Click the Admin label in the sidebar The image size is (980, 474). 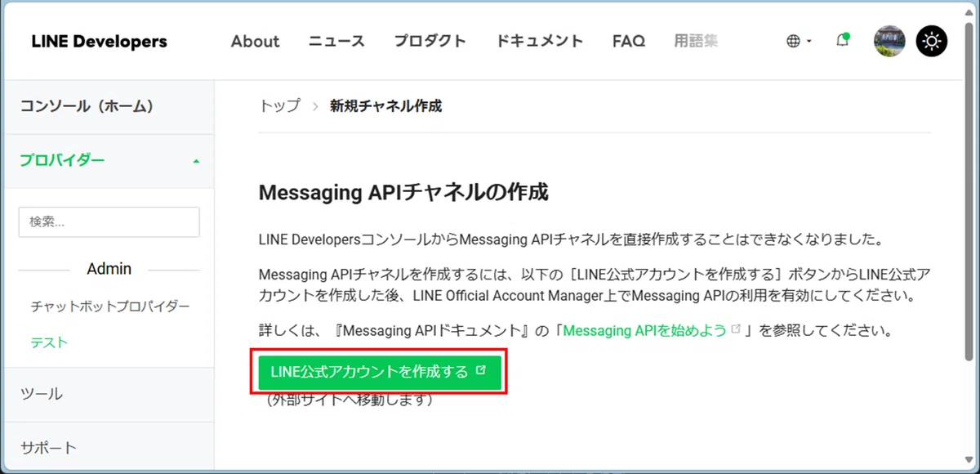(109, 269)
